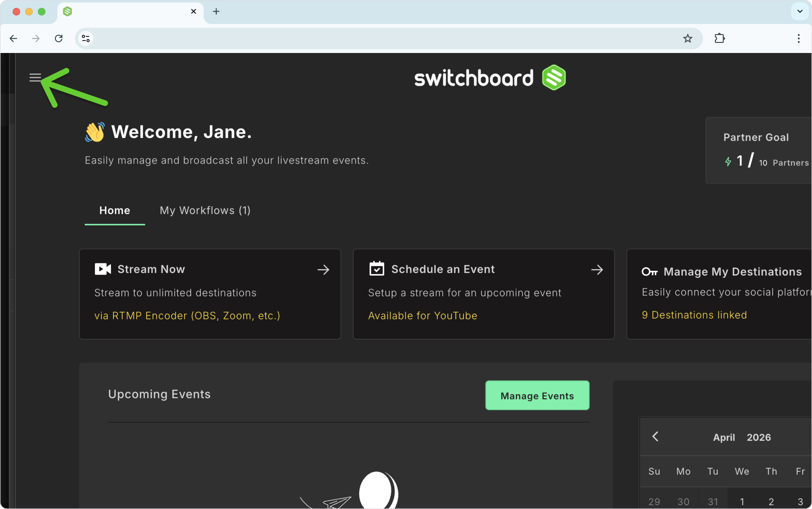
Task: Switch to the Home tab
Action: [x=115, y=210]
